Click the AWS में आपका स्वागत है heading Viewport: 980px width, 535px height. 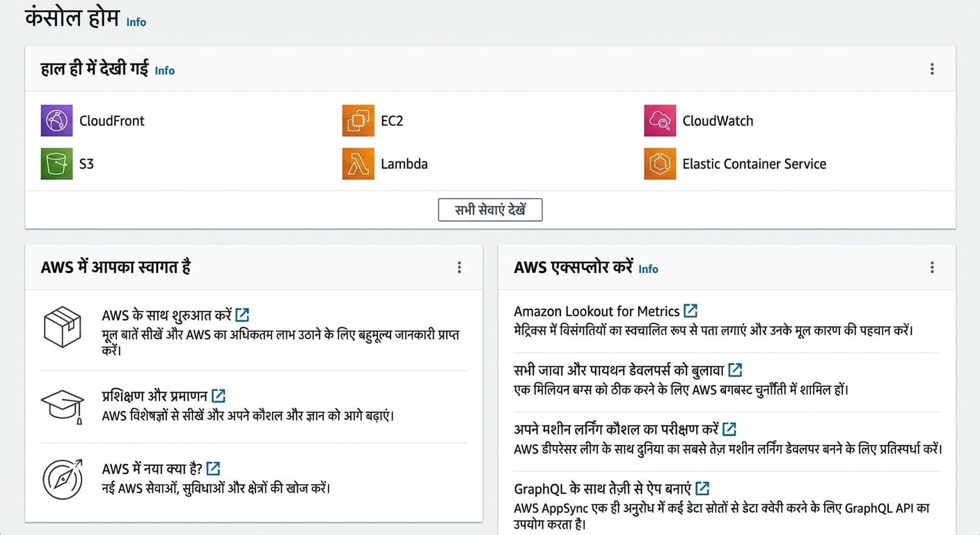[116, 267]
